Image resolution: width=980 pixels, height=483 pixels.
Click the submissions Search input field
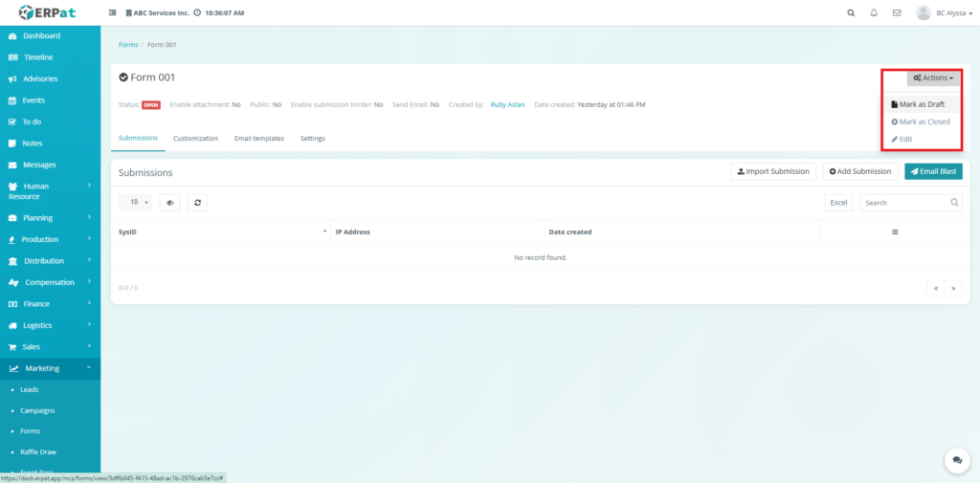tap(903, 203)
